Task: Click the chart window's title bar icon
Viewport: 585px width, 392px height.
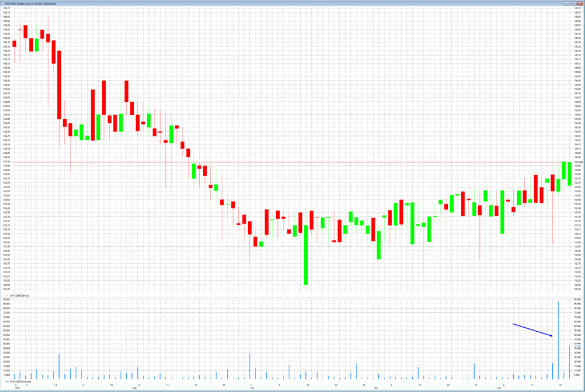Action: coord(3,3)
